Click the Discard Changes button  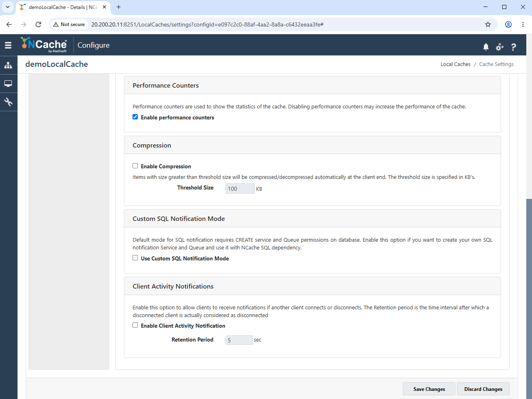(483, 389)
